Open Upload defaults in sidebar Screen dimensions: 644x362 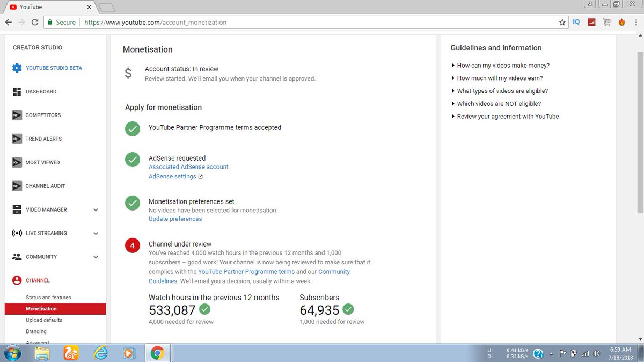[x=44, y=320]
